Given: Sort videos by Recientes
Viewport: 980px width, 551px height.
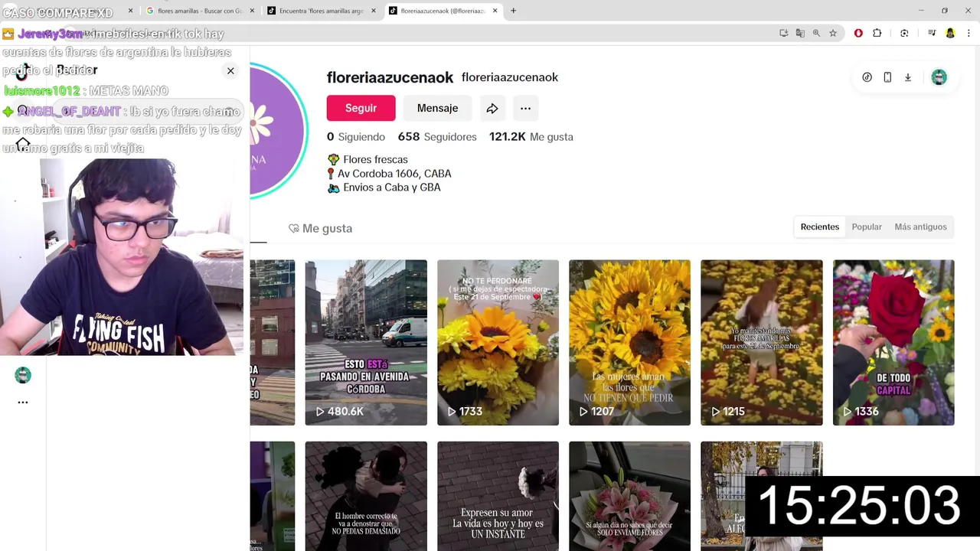Looking at the screenshot, I should point(820,227).
